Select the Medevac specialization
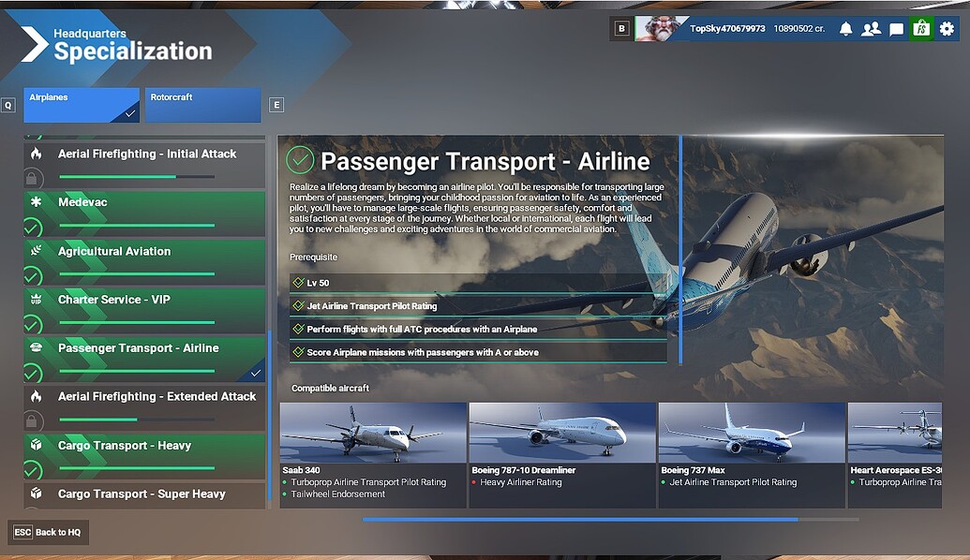970x560 pixels. point(144,214)
